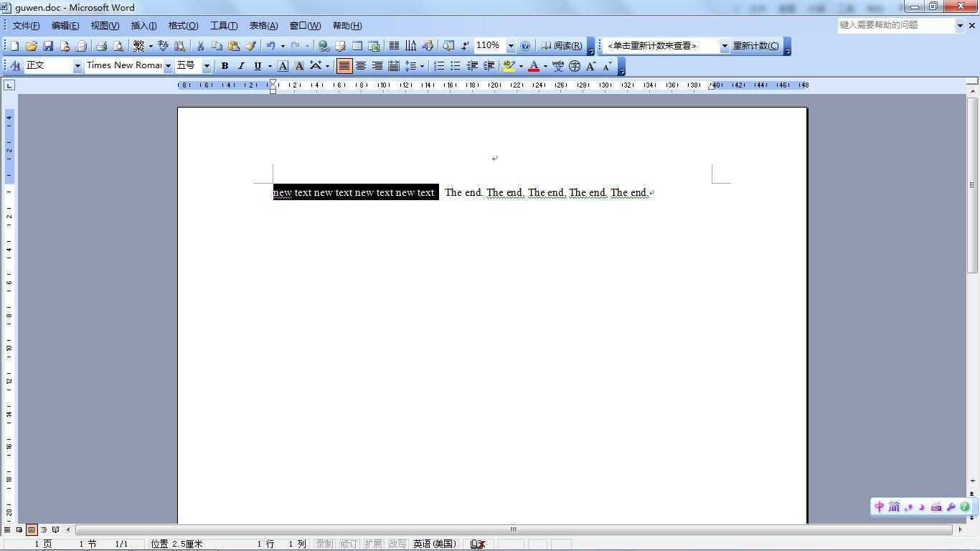The image size is (980, 551).
Task: Shrink font size with the smaller A icon
Action: (x=608, y=66)
